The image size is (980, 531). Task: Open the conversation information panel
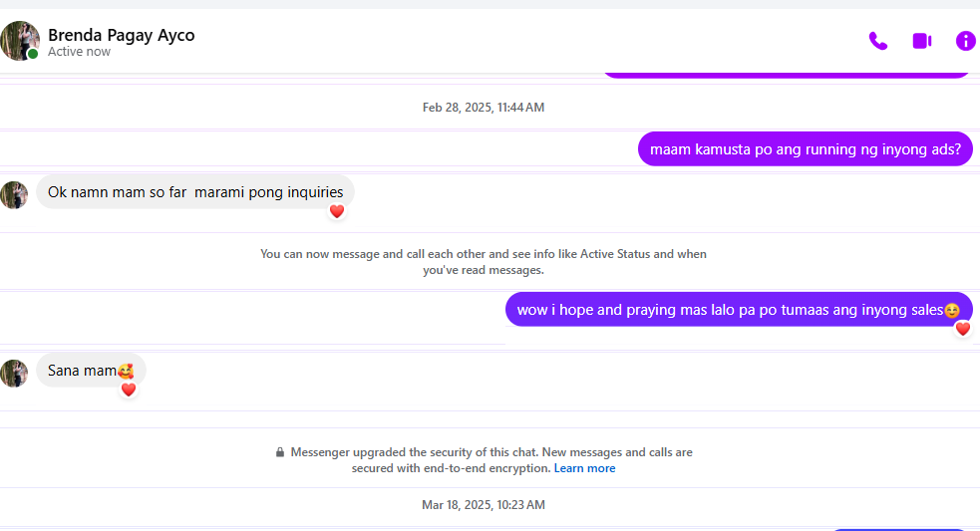965,41
